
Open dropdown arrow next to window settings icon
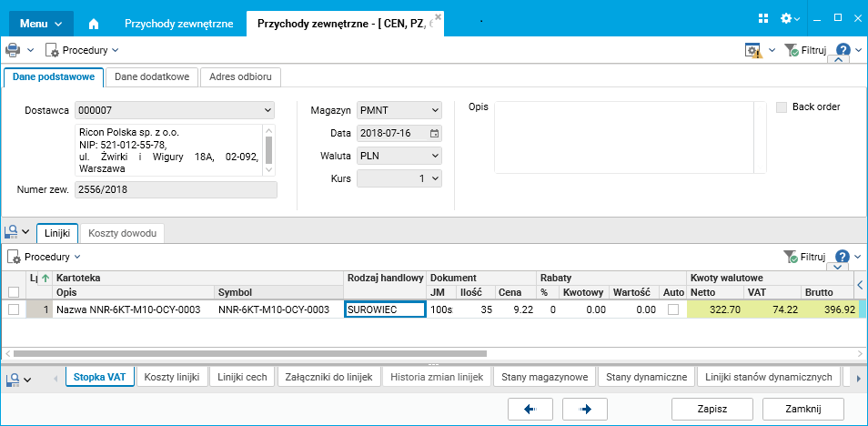(x=772, y=50)
